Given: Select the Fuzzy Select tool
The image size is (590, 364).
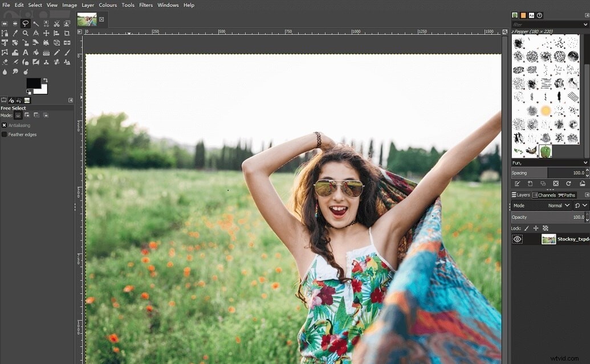Looking at the screenshot, I should (x=35, y=23).
